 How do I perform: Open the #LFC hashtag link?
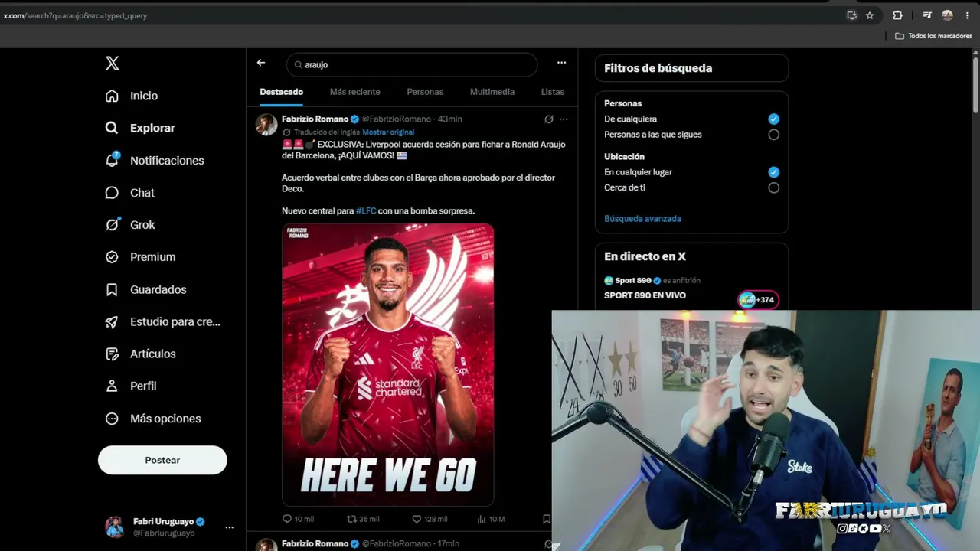(366, 210)
